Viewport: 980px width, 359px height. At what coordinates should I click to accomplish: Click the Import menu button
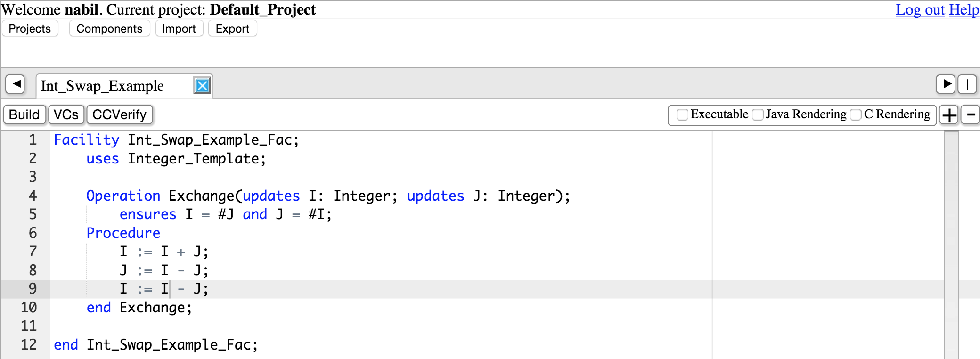click(179, 29)
